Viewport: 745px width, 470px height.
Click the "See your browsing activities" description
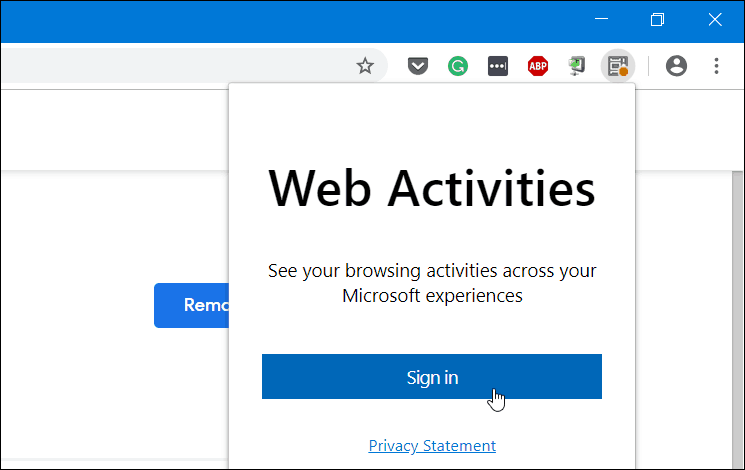pyautogui.click(x=432, y=283)
